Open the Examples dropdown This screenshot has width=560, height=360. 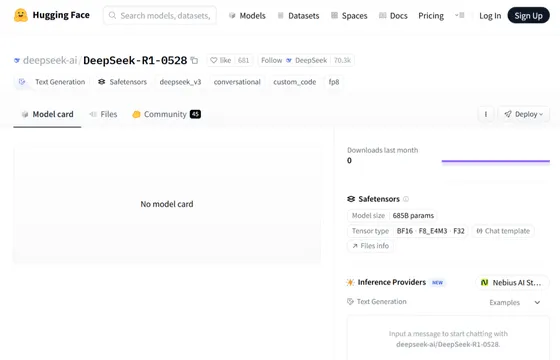point(515,302)
